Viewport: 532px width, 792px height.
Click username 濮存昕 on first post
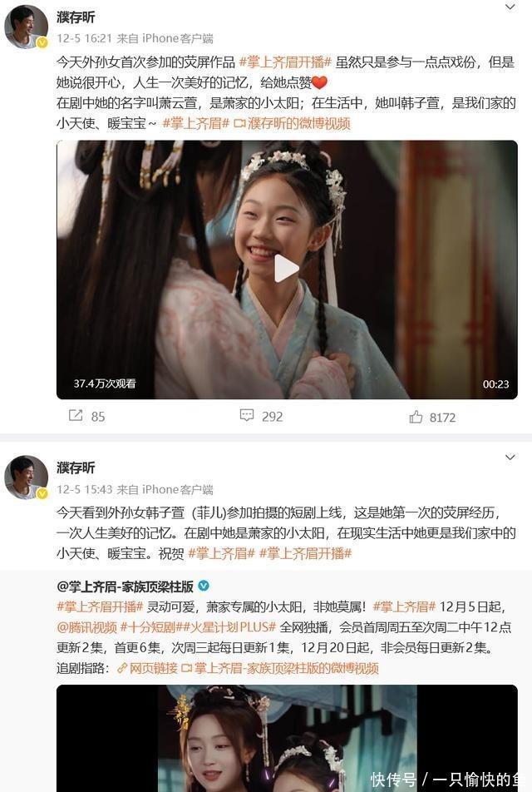[76, 17]
